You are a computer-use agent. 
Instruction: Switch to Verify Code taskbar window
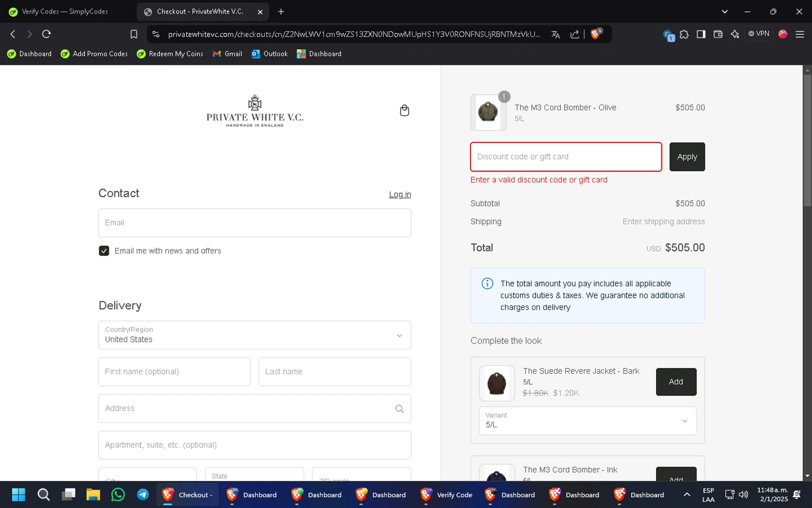tap(447, 494)
